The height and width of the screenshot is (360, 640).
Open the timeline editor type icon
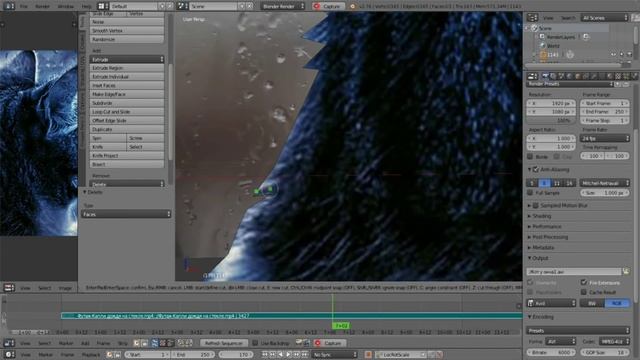pyautogui.click(x=9, y=355)
